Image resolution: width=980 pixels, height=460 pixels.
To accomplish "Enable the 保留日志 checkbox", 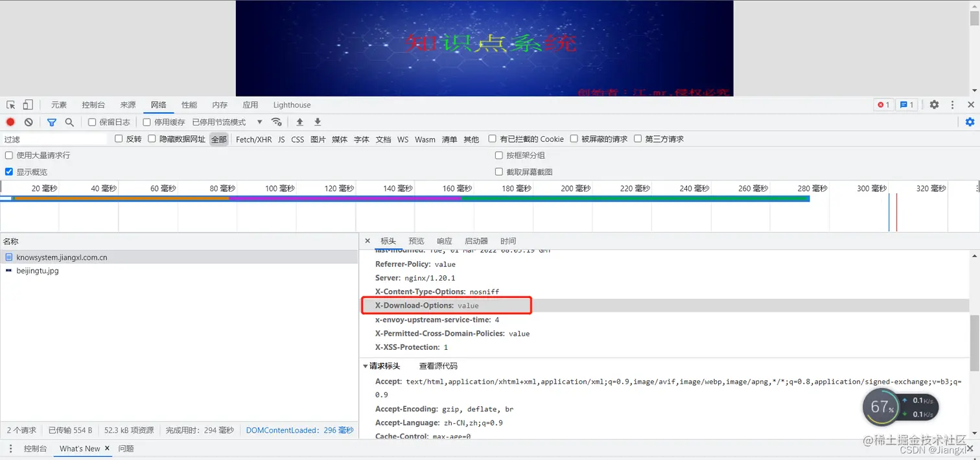I will (x=91, y=122).
